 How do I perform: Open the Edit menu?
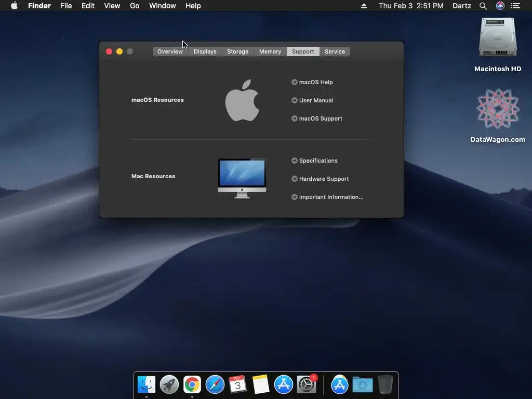pyautogui.click(x=88, y=6)
